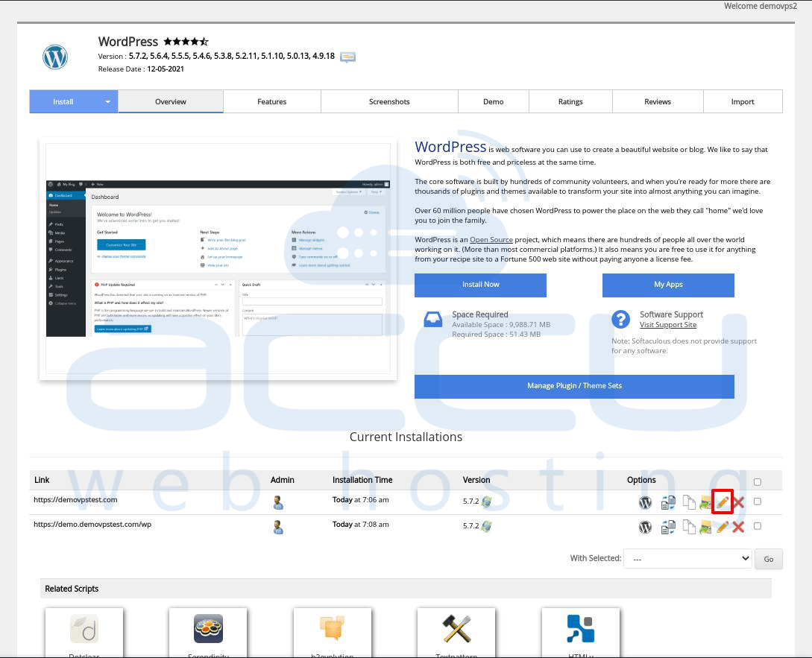Open the b2evolution related script
This screenshot has height=658, width=812.
[333, 633]
